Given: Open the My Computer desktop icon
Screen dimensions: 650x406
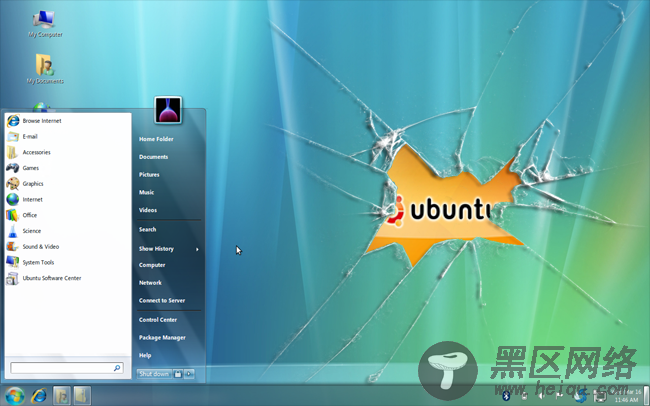Looking at the screenshot, I should 45,24.
